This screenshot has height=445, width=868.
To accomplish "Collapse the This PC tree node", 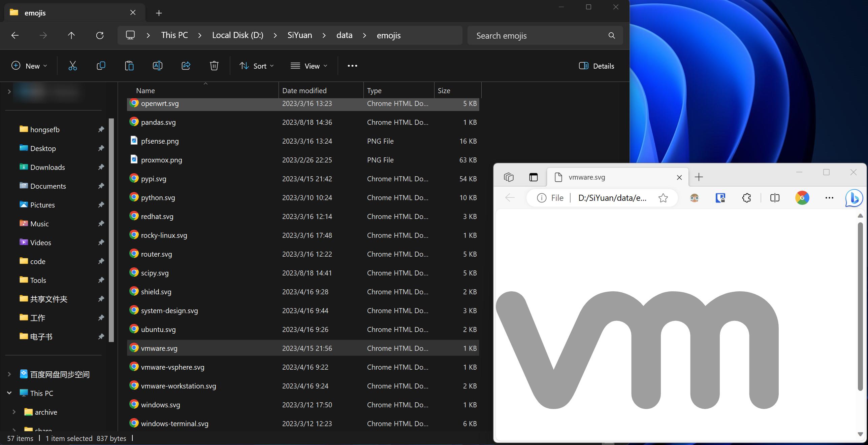I will (x=9, y=393).
